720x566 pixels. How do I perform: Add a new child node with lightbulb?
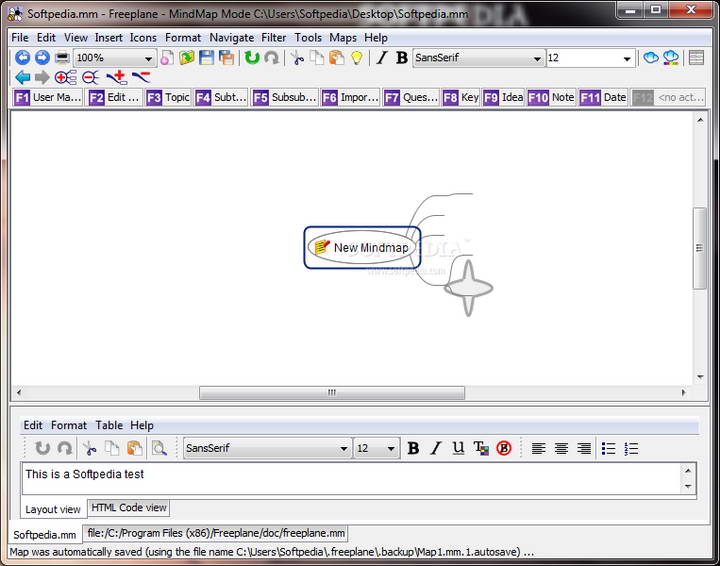[357, 58]
